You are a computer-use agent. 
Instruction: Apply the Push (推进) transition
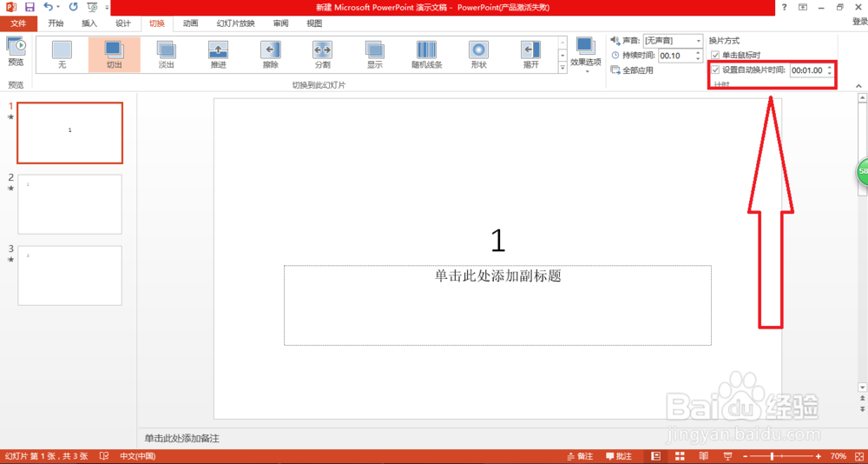tap(218, 55)
